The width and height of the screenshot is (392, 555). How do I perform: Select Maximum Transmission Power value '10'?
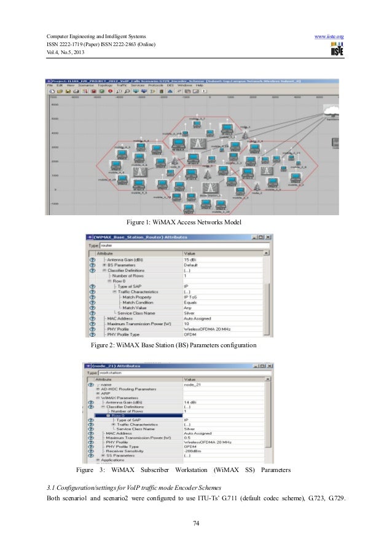pos(186,324)
